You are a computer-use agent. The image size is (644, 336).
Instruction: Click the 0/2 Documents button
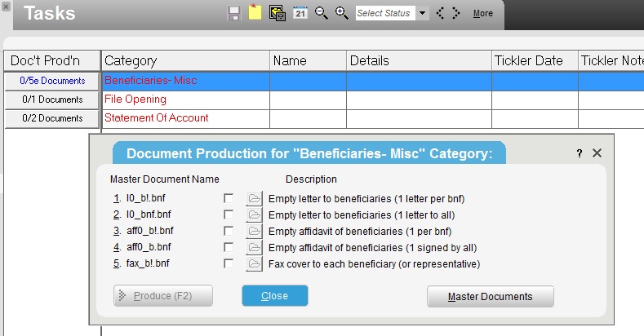[52, 118]
